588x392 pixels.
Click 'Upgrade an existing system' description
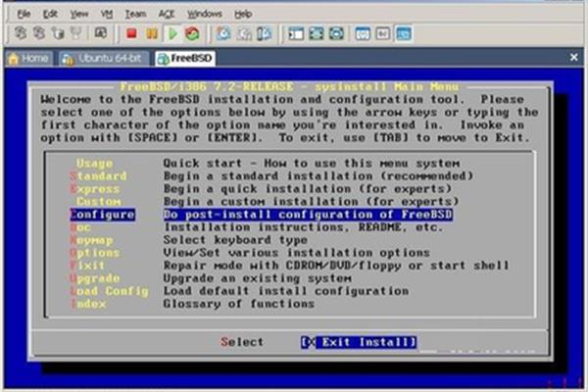(x=257, y=278)
